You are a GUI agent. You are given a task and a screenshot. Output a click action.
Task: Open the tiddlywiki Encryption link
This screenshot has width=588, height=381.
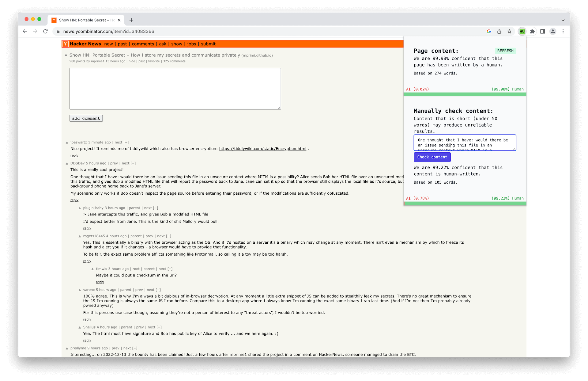[x=262, y=148]
